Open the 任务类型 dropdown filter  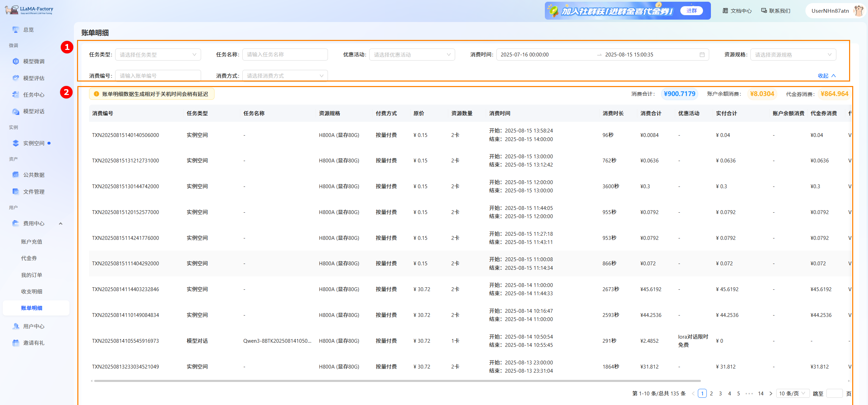click(x=158, y=55)
